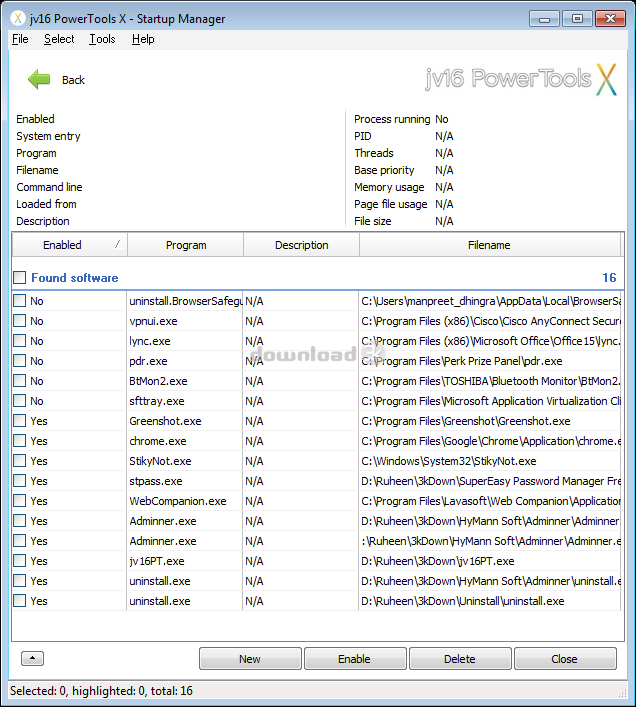Click the D:\Ruheen\3kDown\jv16PT.exe path

click(x=438, y=561)
